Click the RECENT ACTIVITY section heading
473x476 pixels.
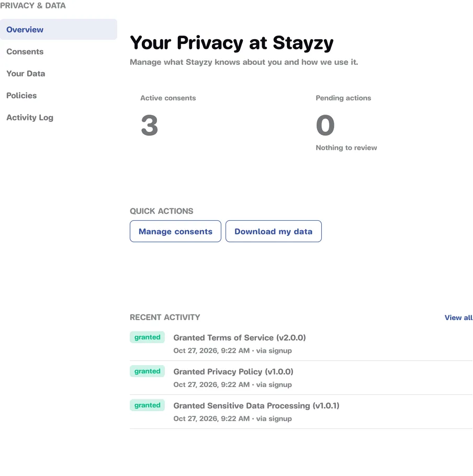click(165, 318)
